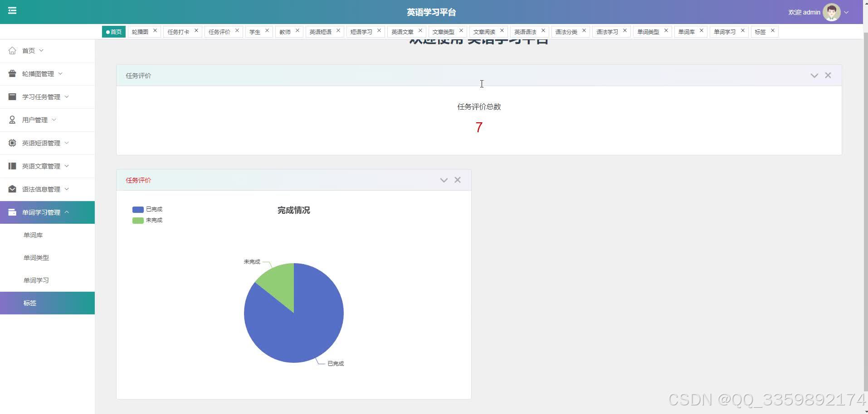Open 学习任务管理 from its sidebar icon
868x414 pixels.
click(x=12, y=96)
